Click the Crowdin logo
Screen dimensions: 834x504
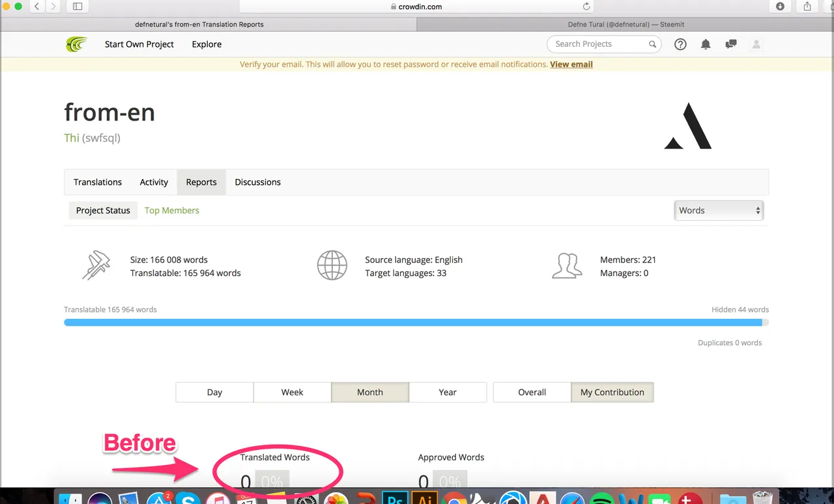click(76, 44)
